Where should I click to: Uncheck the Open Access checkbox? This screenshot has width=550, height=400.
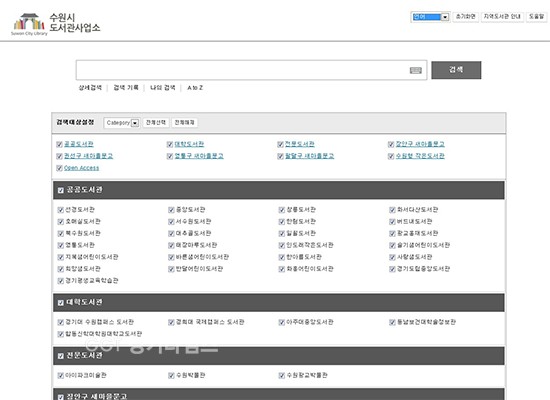click(x=59, y=168)
